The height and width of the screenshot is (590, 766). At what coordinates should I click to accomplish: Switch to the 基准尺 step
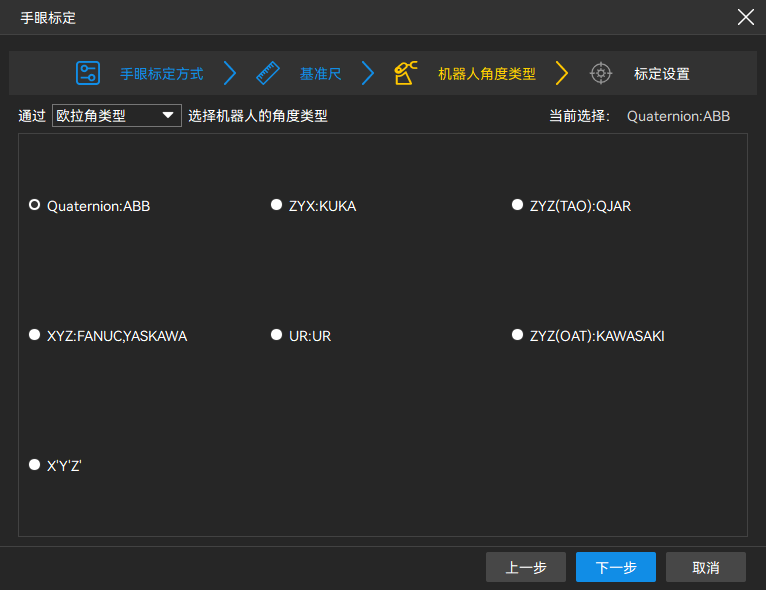(320, 74)
